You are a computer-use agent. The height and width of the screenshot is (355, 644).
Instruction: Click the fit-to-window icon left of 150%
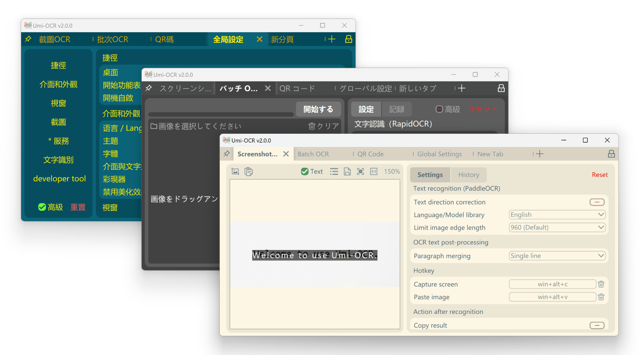coord(360,172)
